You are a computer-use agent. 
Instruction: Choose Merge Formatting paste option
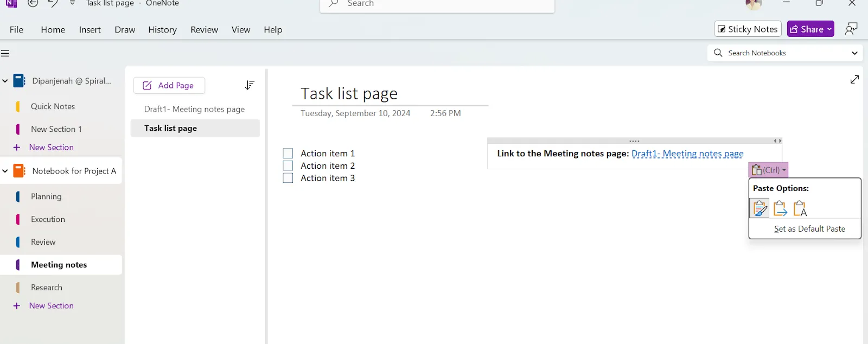pyautogui.click(x=780, y=208)
